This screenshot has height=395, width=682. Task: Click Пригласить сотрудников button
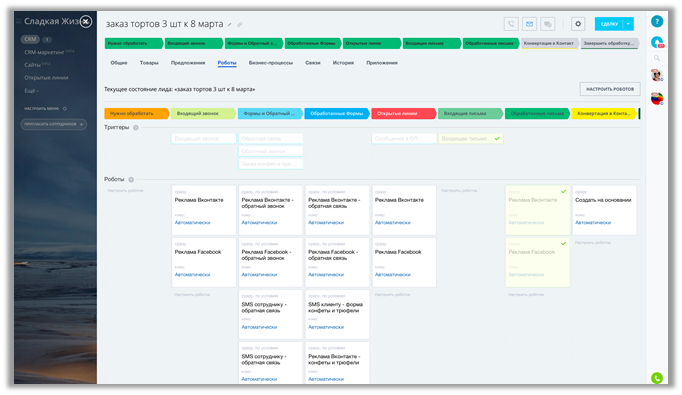(x=53, y=124)
